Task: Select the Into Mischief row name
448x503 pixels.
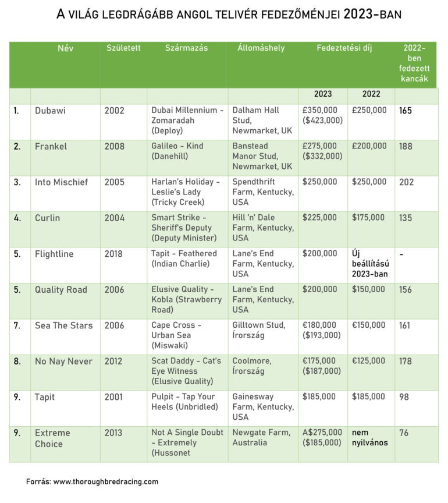Action: [61, 182]
